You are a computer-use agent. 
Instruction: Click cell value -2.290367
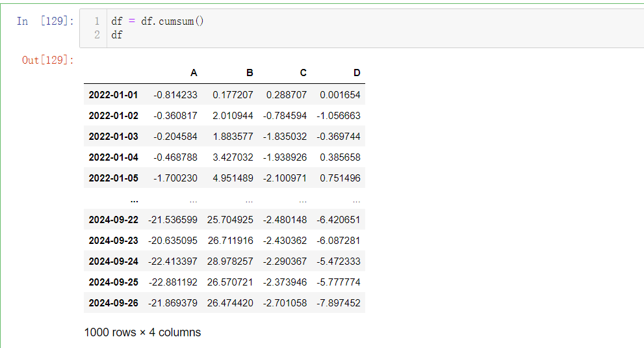(x=285, y=261)
